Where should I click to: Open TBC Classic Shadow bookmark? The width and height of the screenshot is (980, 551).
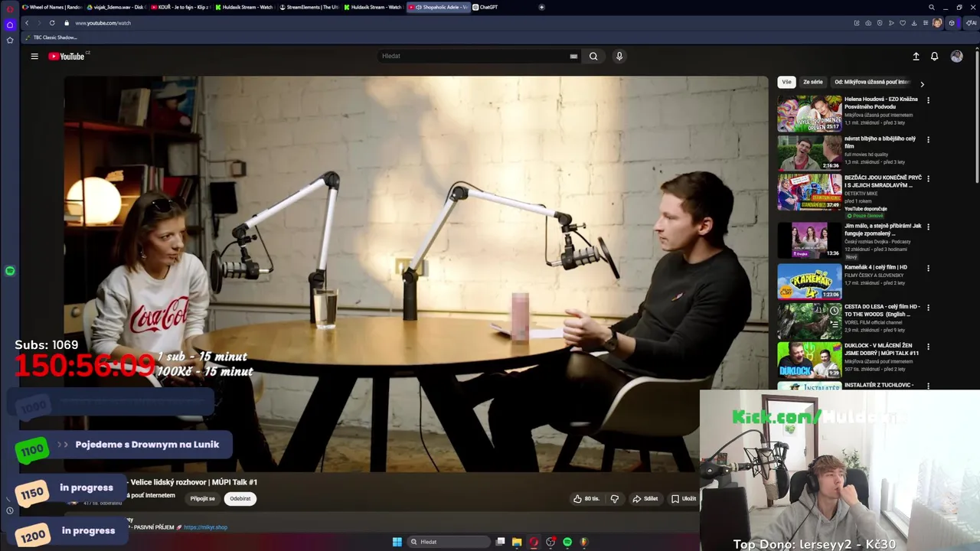tap(51, 37)
